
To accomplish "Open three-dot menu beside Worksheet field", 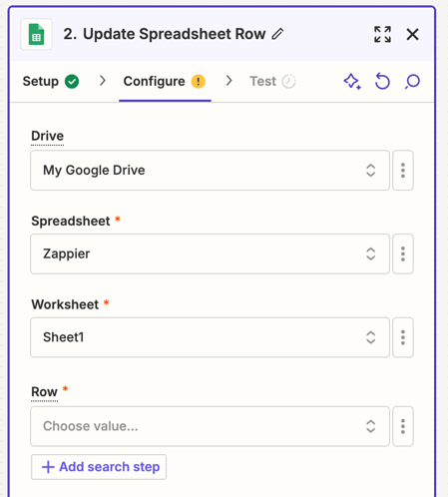I will pyautogui.click(x=403, y=337).
